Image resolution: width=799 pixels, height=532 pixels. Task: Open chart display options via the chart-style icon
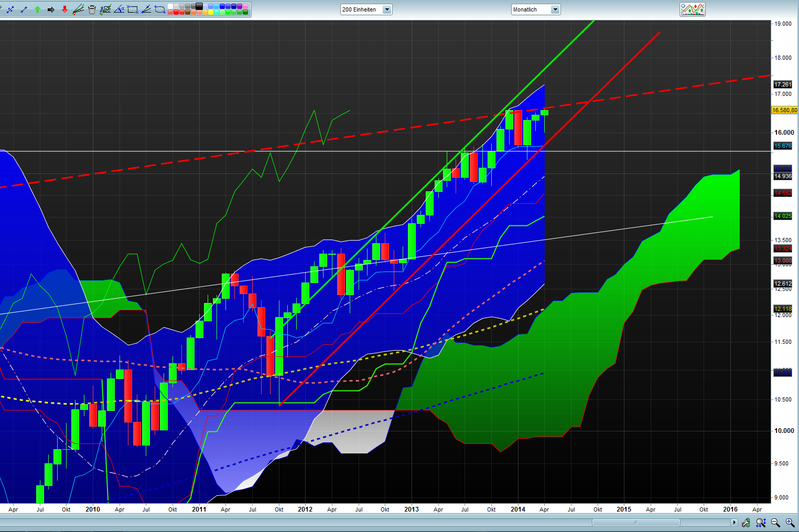(692, 9)
